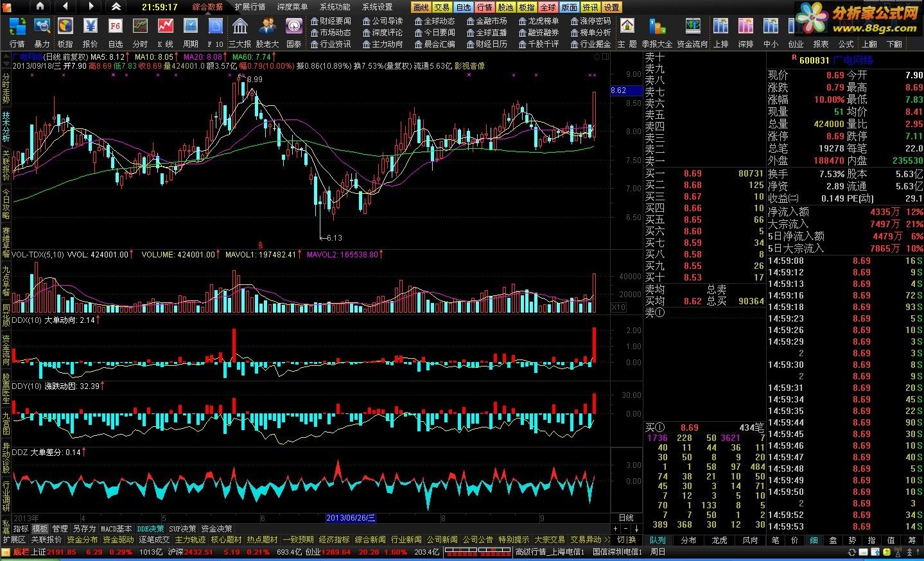
Task: Open 融资融券 link
Action: point(538,33)
